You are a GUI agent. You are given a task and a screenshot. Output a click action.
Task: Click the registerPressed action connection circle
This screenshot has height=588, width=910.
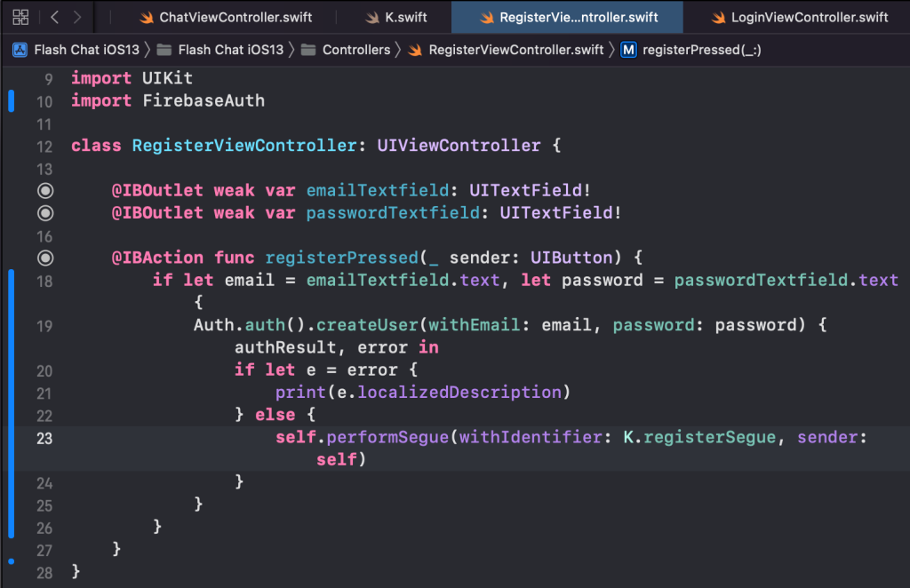point(45,258)
